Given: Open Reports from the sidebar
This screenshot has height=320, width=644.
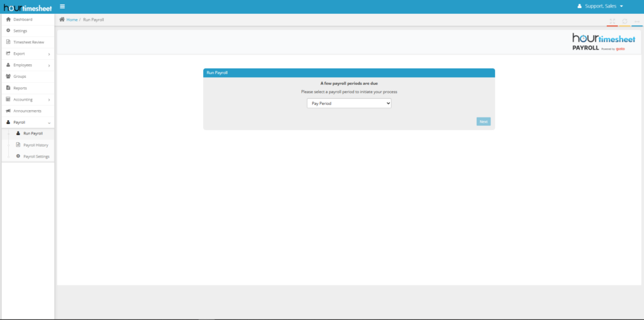Looking at the screenshot, I should tap(28, 88).
